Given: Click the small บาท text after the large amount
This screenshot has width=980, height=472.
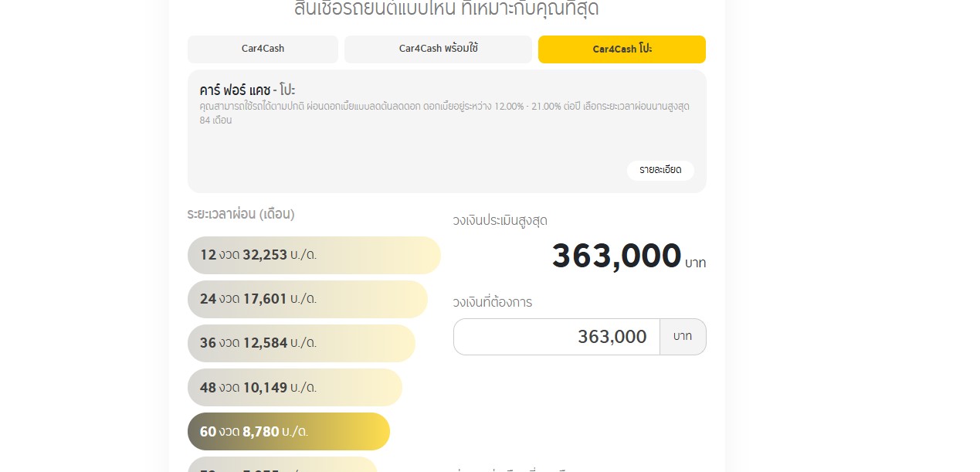Looking at the screenshot, I should tap(695, 263).
